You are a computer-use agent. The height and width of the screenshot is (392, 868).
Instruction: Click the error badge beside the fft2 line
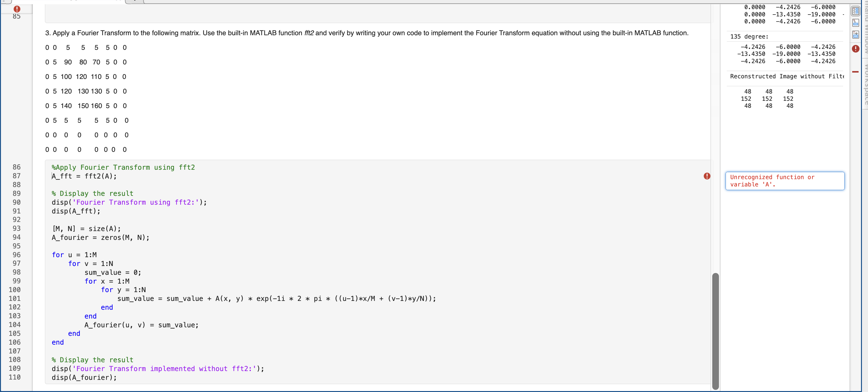[x=707, y=176]
